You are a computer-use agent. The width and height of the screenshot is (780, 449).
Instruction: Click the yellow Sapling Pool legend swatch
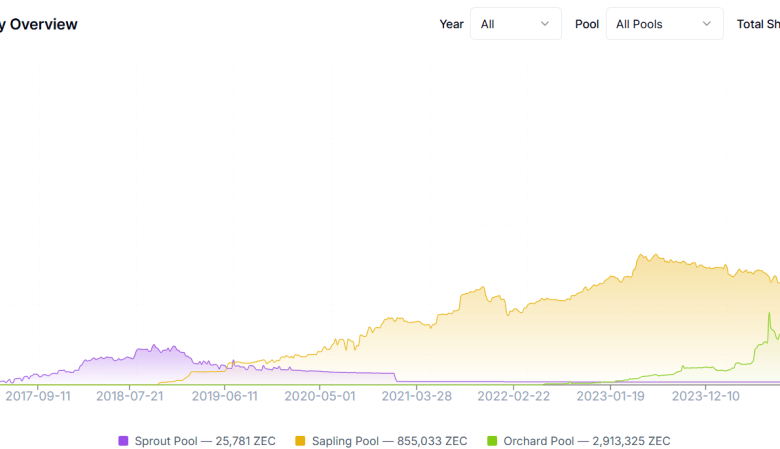[300, 441]
